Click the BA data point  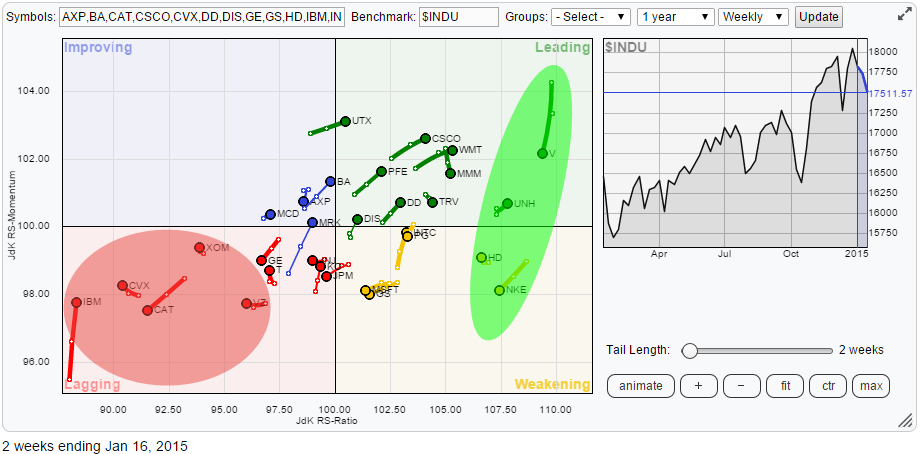[x=330, y=182]
